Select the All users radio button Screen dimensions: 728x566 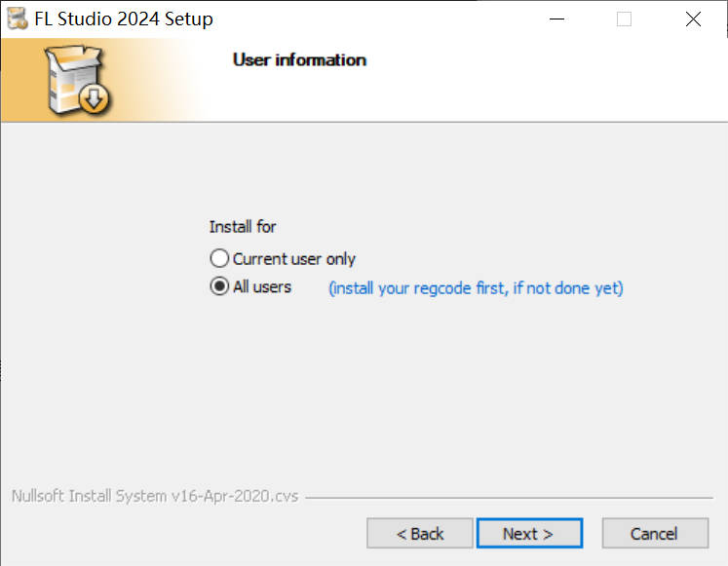click(219, 287)
